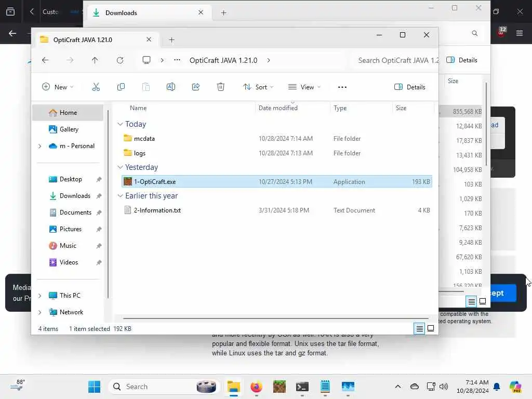Open the Desktop quick access folder
Image resolution: width=532 pixels, height=399 pixels.
(68, 179)
